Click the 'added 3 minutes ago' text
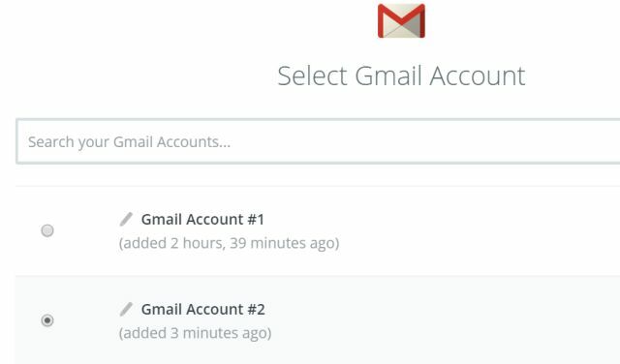Screen dimensions: 620x364 (195, 333)
